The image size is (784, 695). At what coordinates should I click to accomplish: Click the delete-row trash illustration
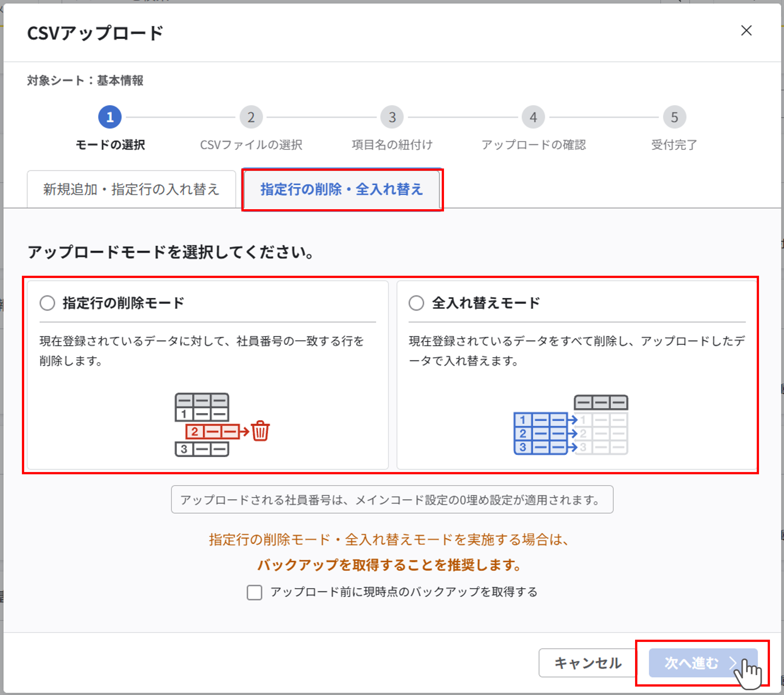pos(223,425)
